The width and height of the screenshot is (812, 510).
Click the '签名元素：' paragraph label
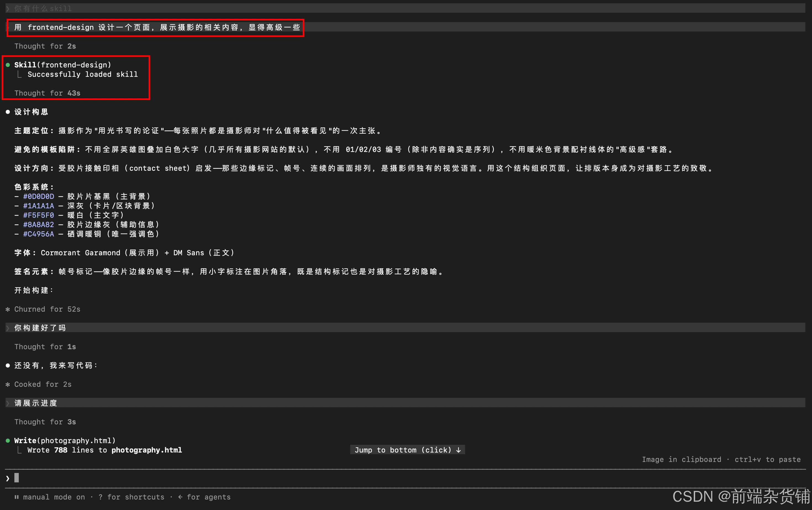(x=34, y=272)
